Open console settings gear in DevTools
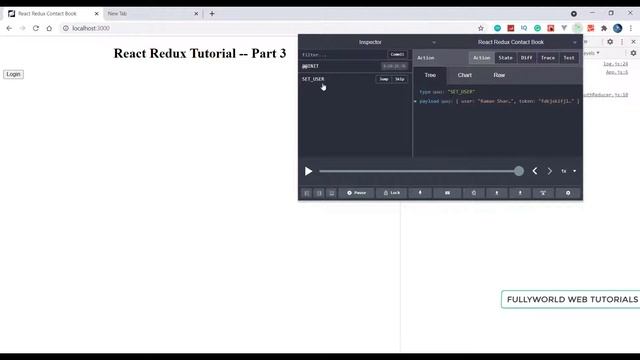This screenshot has height=360, width=640. point(633,53)
